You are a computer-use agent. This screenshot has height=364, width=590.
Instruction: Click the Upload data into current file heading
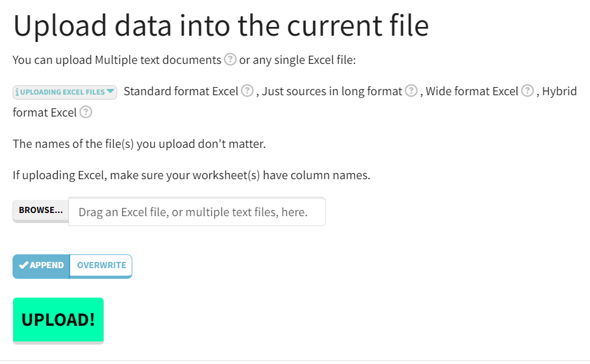[221, 26]
